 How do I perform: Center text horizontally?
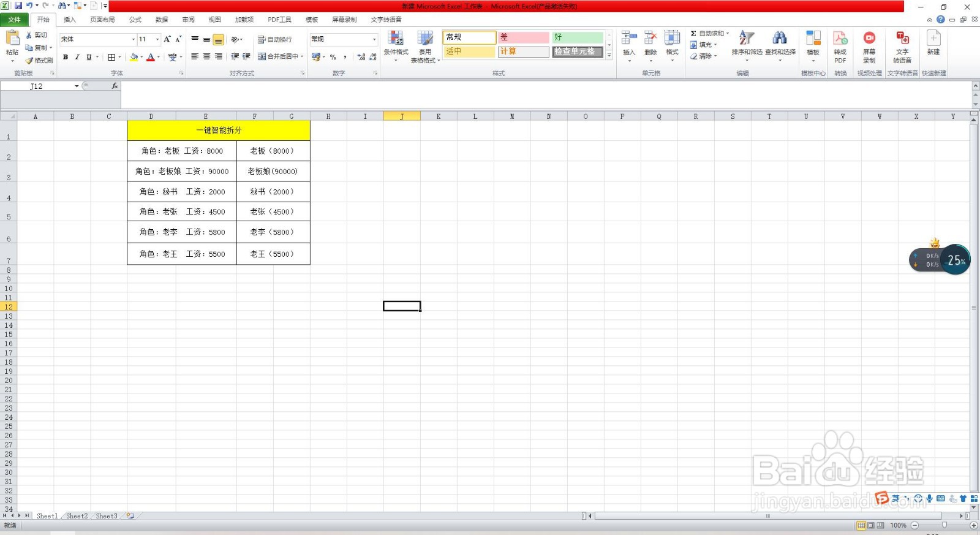point(206,56)
